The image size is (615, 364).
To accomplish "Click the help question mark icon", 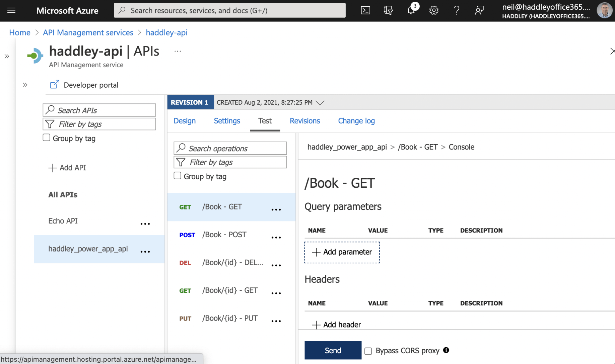I will click(x=456, y=10).
